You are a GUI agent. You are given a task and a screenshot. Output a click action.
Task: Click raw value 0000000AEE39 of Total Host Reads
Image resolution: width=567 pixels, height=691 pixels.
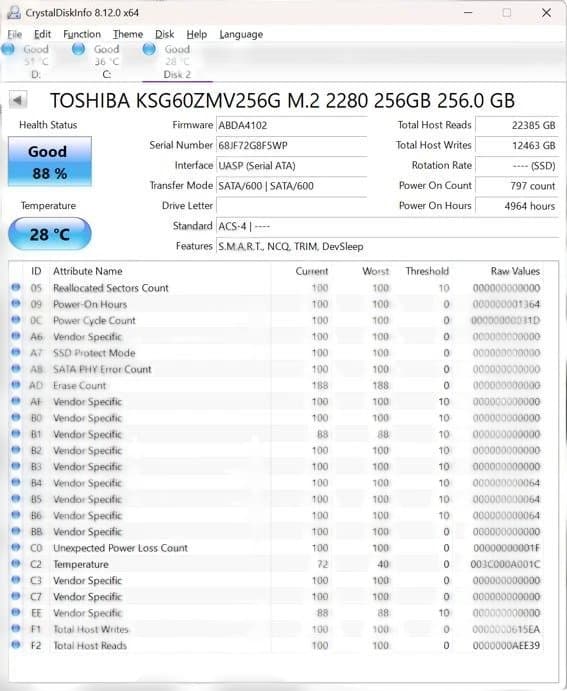click(506, 646)
